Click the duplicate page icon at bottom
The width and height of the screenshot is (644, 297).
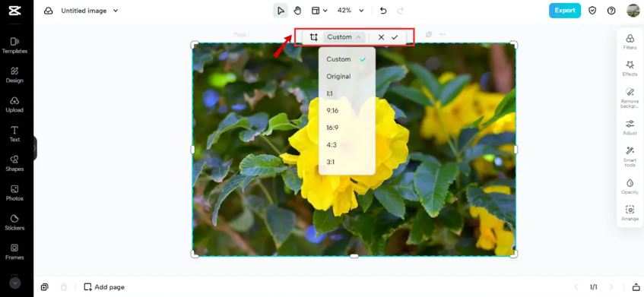click(44, 287)
